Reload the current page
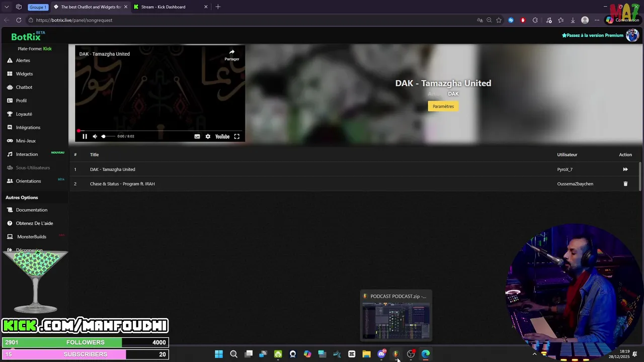 tap(19, 20)
